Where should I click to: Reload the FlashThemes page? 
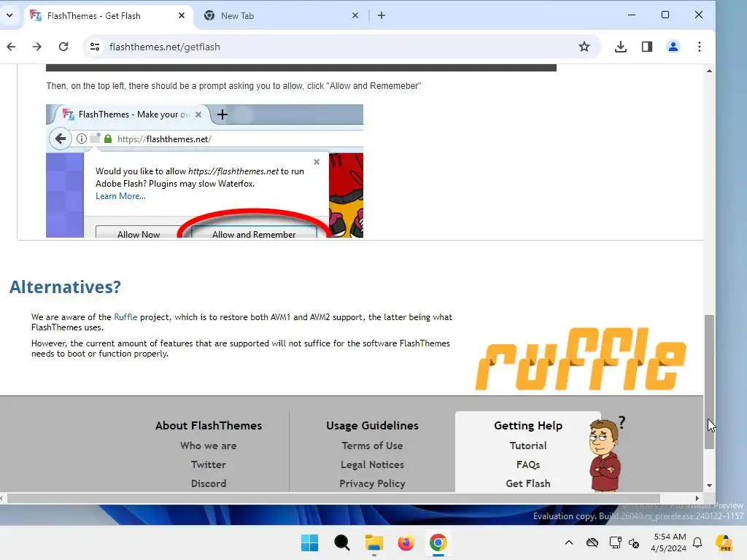pyautogui.click(x=63, y=47)
